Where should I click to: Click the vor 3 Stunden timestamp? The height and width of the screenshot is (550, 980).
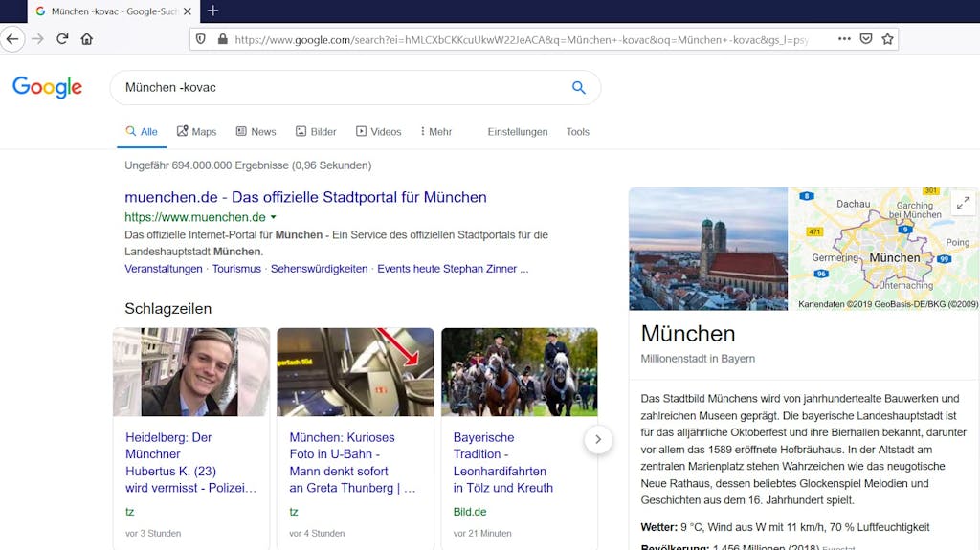coord(153,533)
